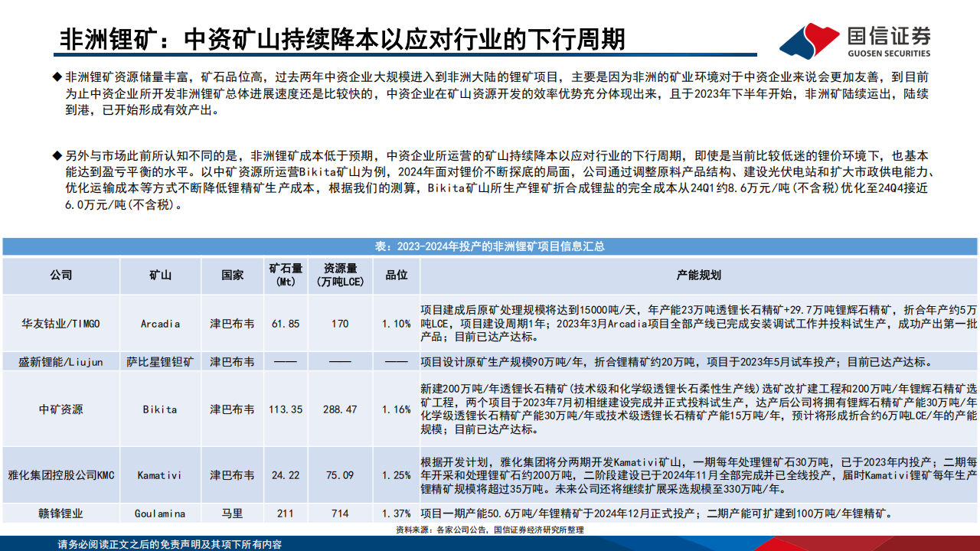Click the 资源量 (万吨LCE) column header
Viewport: 980px width, 551px height.
[340, 275]
